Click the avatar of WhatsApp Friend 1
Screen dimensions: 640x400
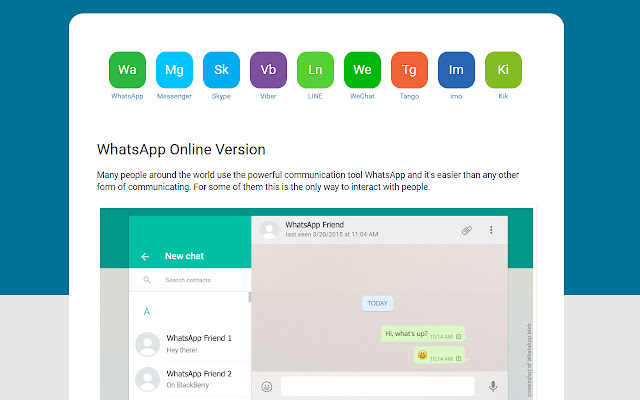click(147, 344)
